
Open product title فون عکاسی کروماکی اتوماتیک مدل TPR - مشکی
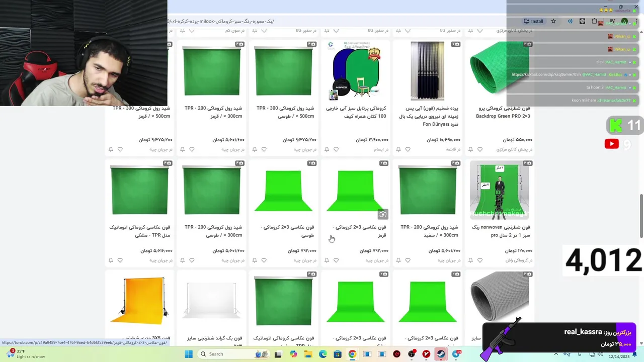[x=140, y=231]
